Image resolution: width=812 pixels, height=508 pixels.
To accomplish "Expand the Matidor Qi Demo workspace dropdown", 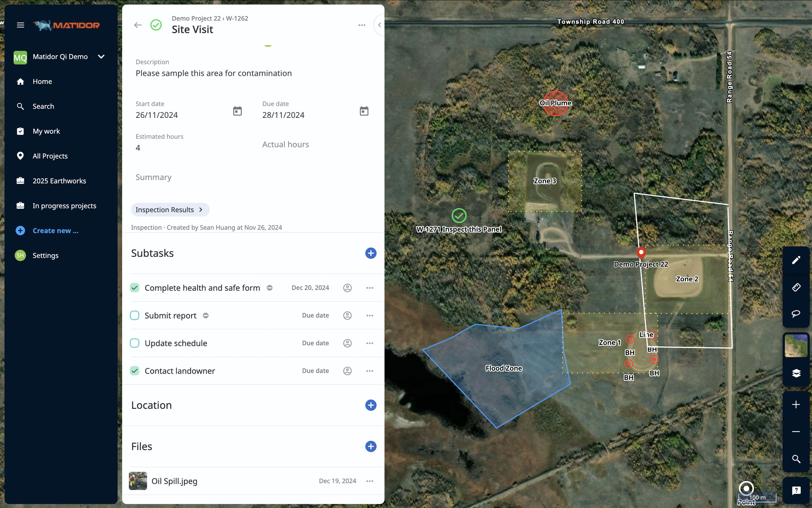I will (x=101, y=57).
